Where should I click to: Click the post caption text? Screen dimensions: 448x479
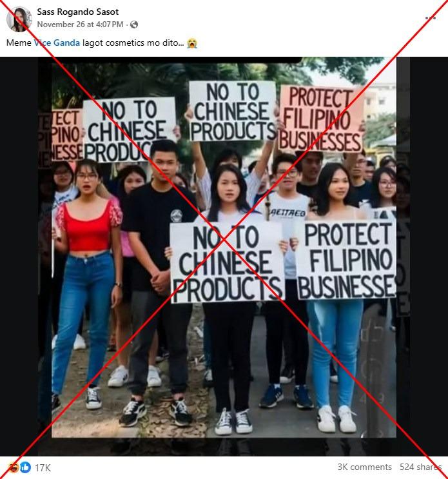coord(102,43)
